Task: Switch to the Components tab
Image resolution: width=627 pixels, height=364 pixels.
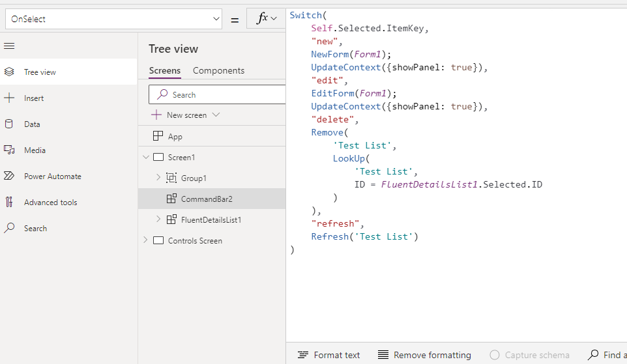Action: (218, 71)
